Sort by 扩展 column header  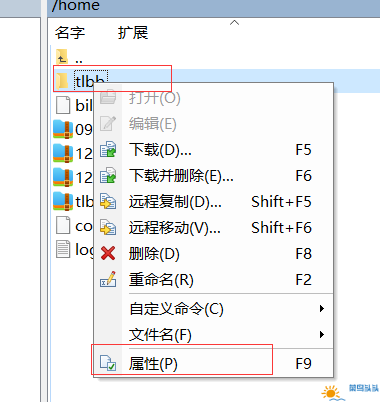pos(133,33)
